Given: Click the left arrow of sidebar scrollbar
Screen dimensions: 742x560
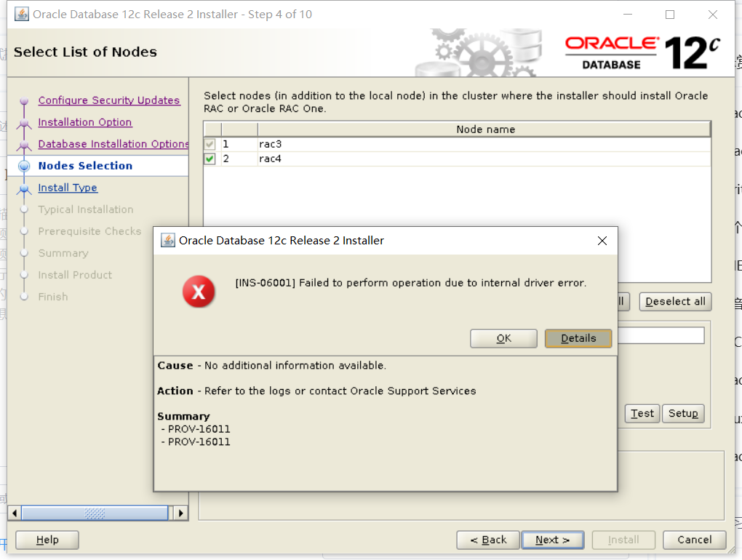Looking at the screenshot, I should point(15,513).
